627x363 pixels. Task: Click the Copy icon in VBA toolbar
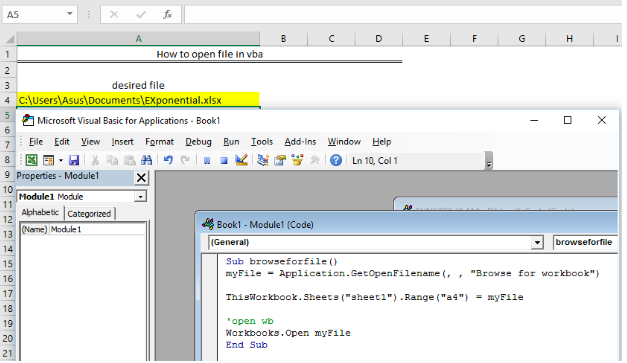click(112, 160)
